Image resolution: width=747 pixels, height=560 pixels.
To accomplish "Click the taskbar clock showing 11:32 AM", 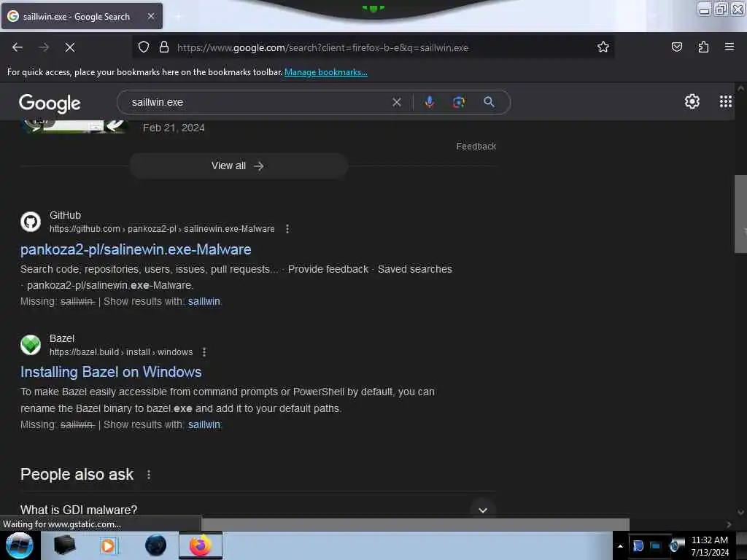I will 709,546.
